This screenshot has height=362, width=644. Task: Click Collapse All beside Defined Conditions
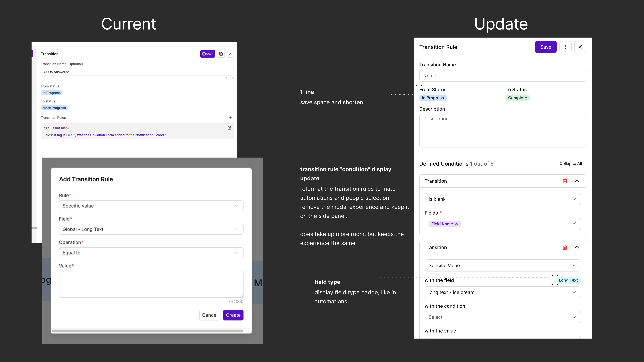[x=571, y=164]
